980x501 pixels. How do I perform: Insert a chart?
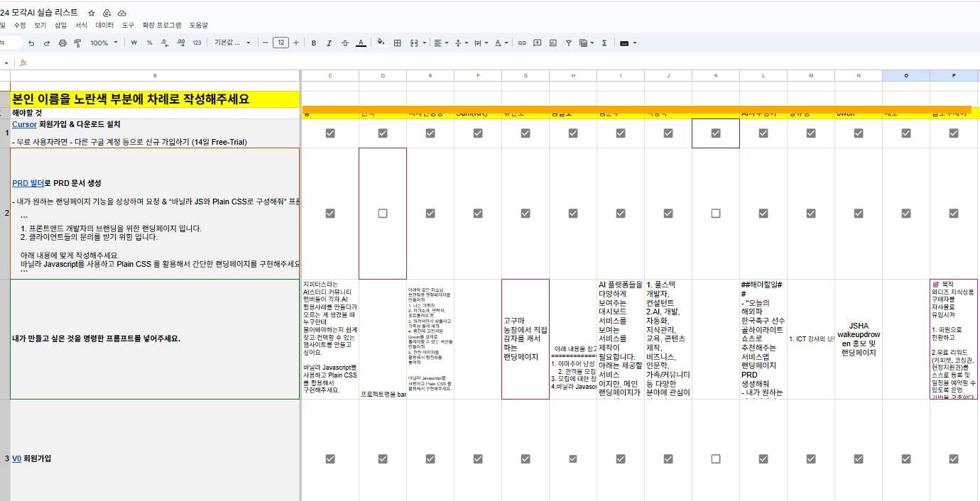(x=553, y=43)
